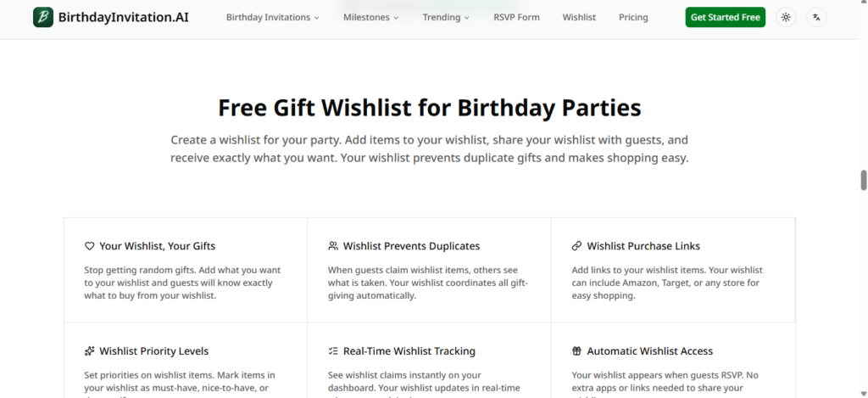Open the Pricing page link
The image size is (868, 398).
pyautogui.click(x=633, y=17)
